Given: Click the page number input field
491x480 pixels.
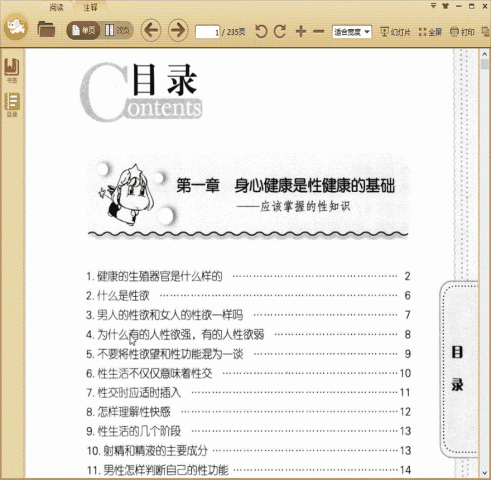Looking at the screenshot, I should click(207, 32).
